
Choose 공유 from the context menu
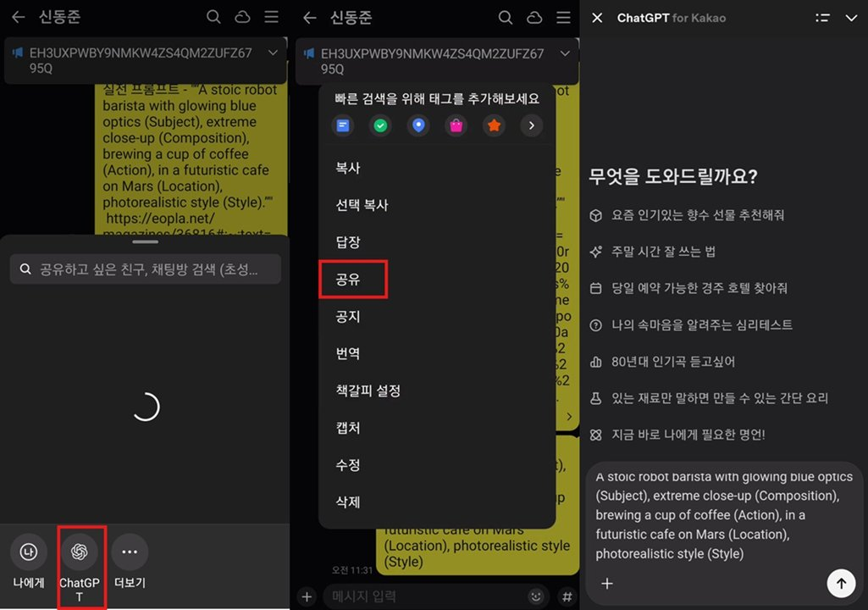[x=348, y=280]
